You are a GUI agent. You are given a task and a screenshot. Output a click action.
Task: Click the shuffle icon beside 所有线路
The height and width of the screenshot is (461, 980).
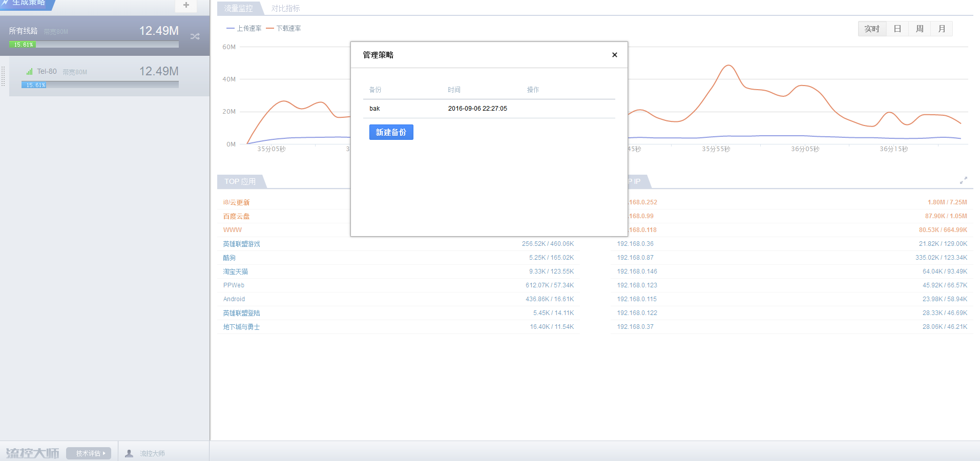tap(195, 36)
